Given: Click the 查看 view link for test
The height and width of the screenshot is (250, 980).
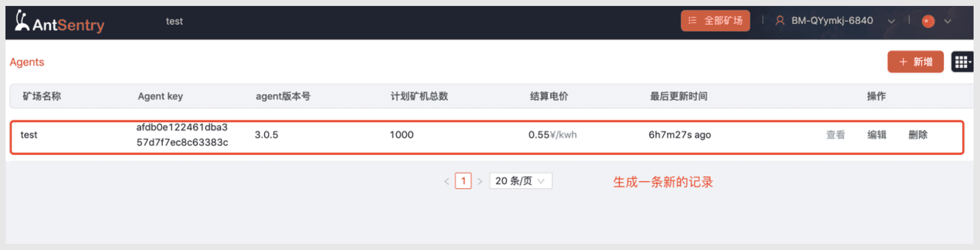Looking at the screenshot, I should pyautogui.click(x=835, y=135).
